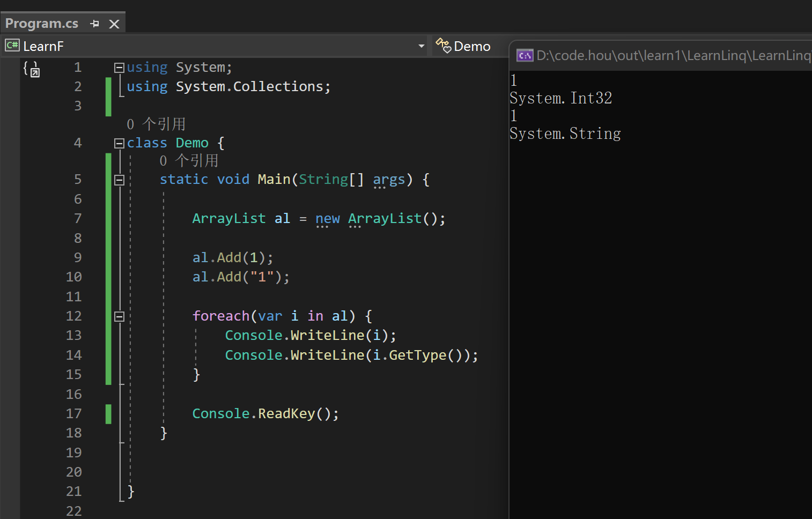Open the LearnF project dropdown
Viewport: 812px width, 519px height.
point(422,46)
